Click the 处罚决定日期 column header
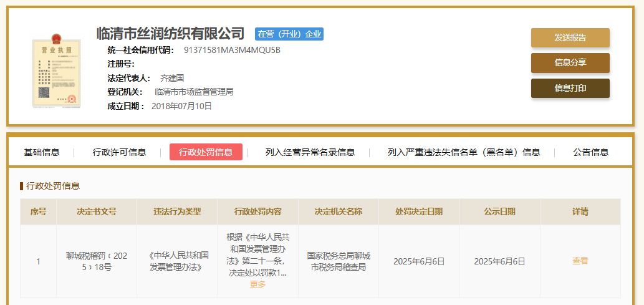 [418, 211]
